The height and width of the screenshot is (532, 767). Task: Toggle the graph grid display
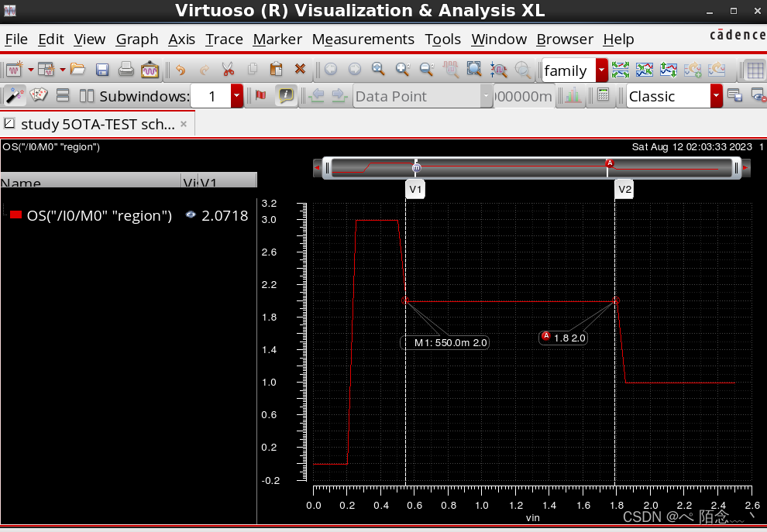pos(755,70)
